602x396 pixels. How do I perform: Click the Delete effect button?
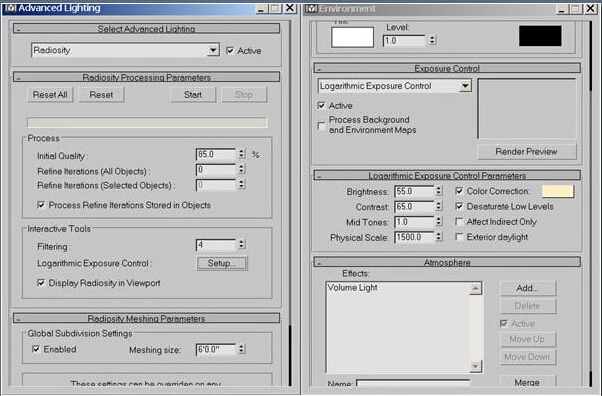pos(528,306)
